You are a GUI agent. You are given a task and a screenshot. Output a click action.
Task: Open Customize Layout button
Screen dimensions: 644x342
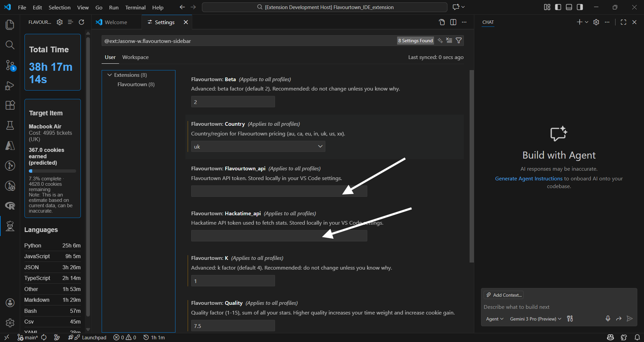[x=547, y=7]
